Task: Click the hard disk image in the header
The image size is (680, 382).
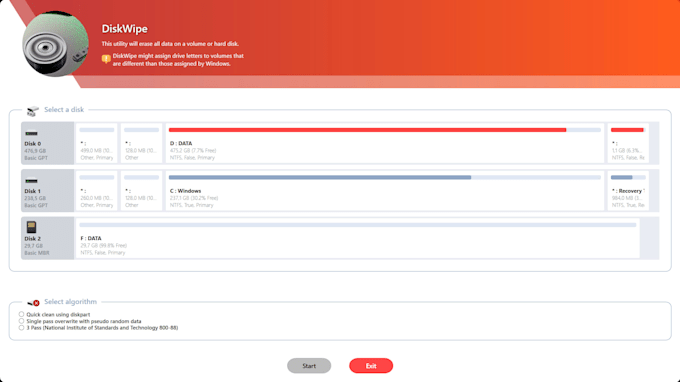Action: 56,44
